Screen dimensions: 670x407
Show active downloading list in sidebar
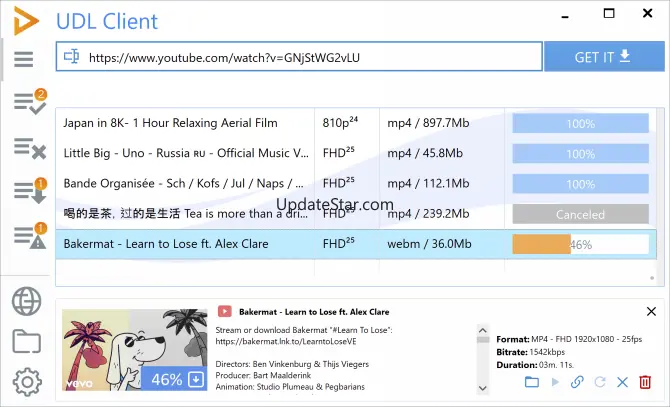(x=28, y=191)
